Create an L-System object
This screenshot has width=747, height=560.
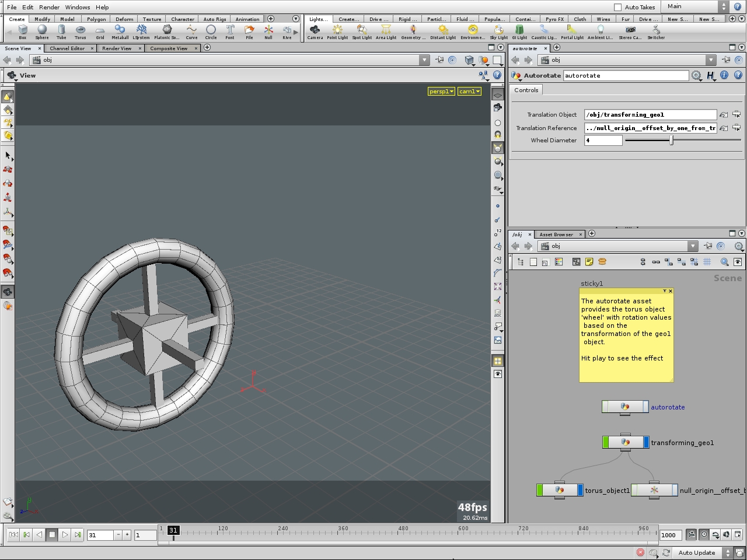[x=141, y=32]
